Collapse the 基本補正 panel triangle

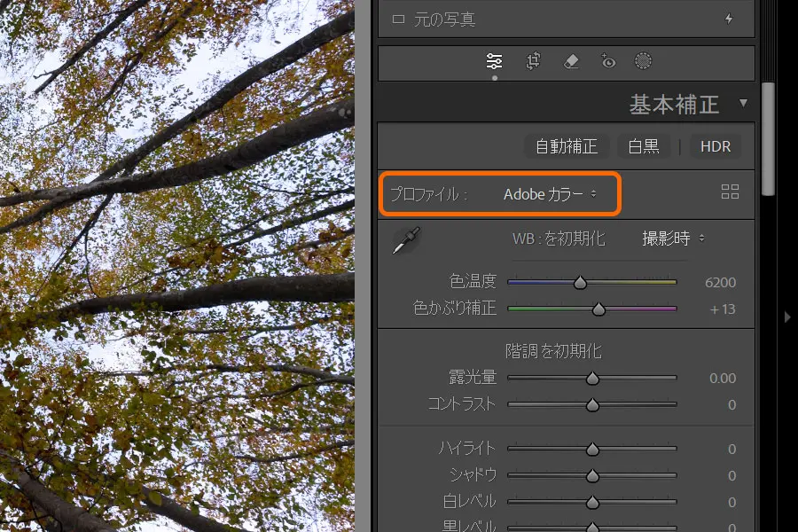743,104
